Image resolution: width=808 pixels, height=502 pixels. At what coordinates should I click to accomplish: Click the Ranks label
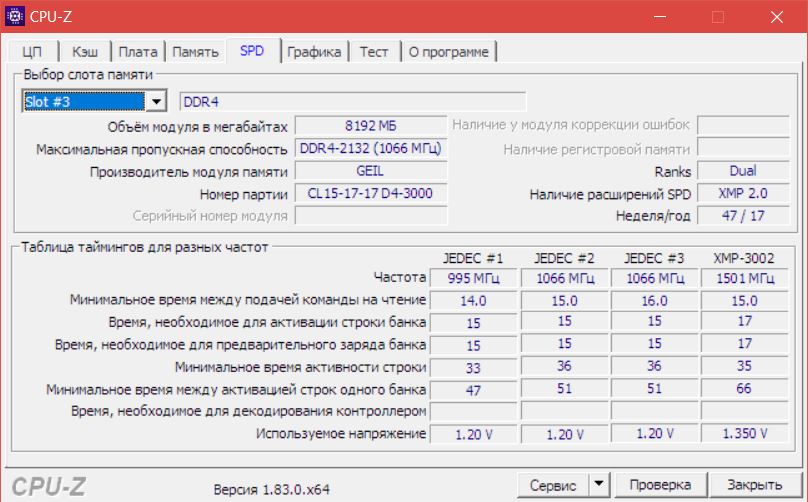[672, 172]
